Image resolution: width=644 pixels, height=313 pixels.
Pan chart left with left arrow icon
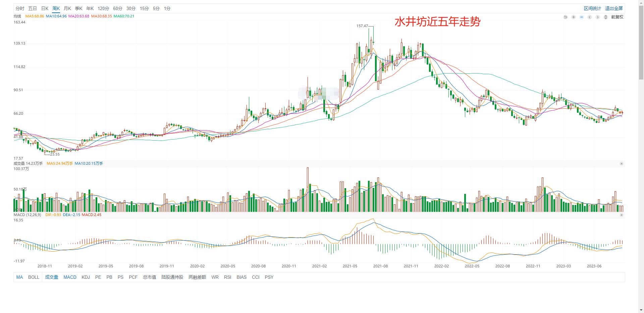click(589, 17)
